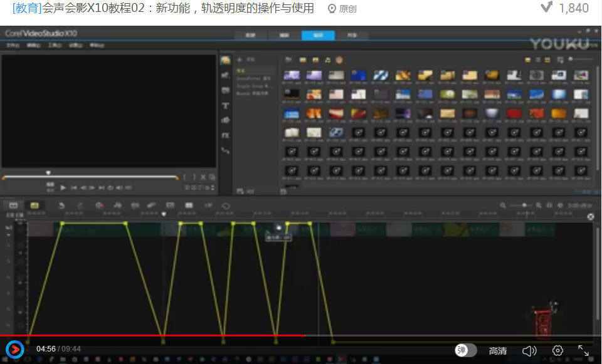Click the timeline zoom out magnifier
602x364 pixels.
coord(502,205)
